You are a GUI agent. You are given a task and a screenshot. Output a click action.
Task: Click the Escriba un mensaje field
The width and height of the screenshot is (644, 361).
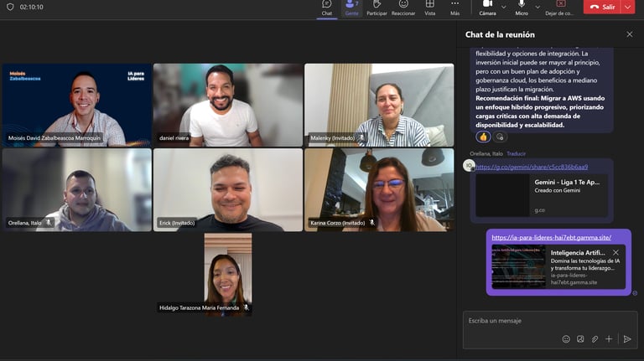pyautogui.click(x=550, y=321)
